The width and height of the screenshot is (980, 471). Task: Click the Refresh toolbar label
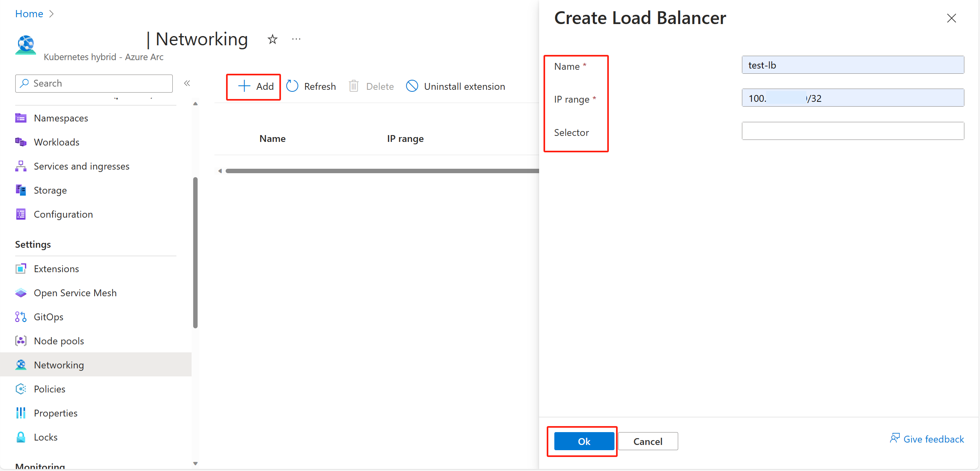pos(320,86)
